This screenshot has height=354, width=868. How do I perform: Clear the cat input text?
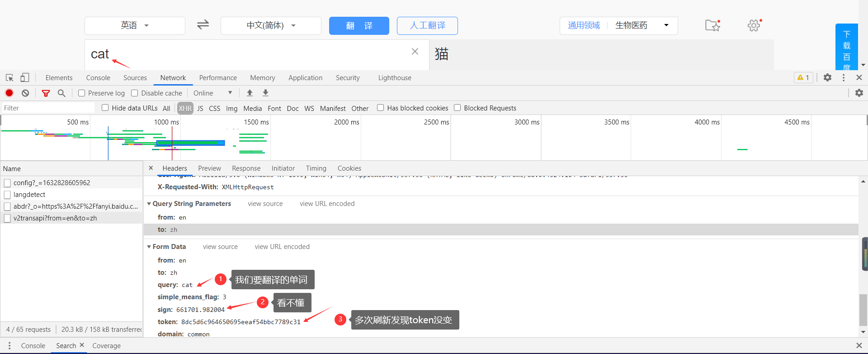tap(415, 52)
